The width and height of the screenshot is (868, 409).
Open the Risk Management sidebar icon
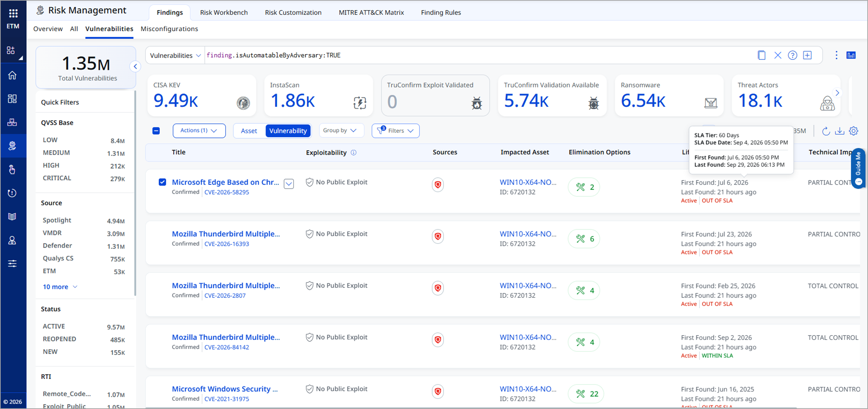pos(12,146)
